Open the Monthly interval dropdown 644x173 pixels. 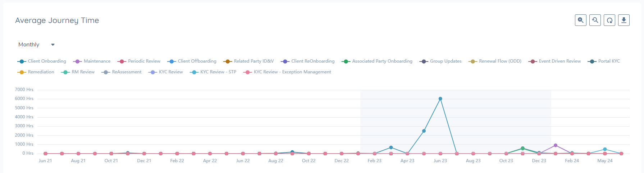(x=36, y=45)
